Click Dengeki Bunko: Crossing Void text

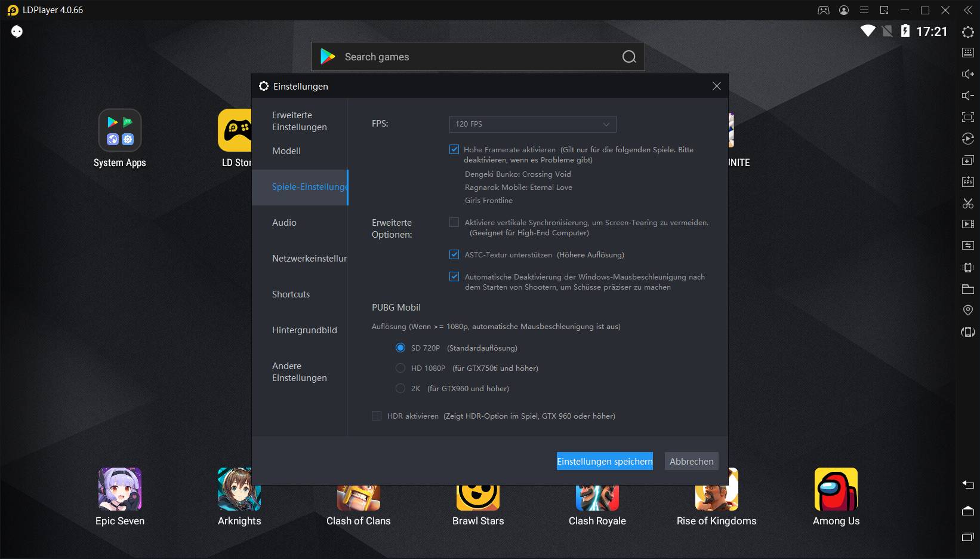518,174
